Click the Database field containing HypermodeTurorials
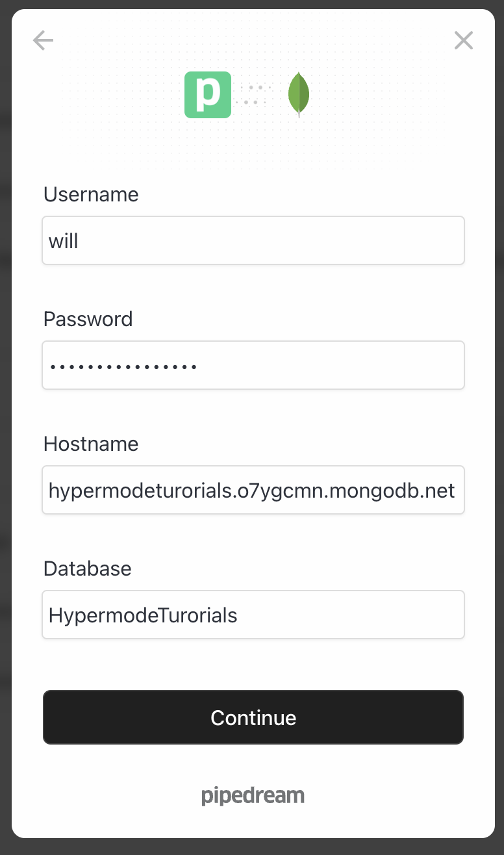This screenshot has width=504, height=855. click(253, 614)
